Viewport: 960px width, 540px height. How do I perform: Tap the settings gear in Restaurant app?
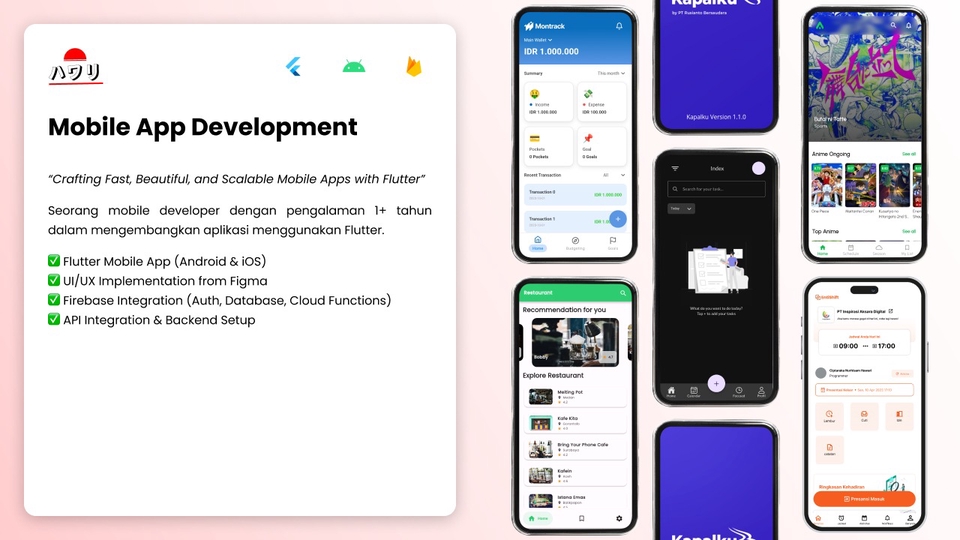619,519
